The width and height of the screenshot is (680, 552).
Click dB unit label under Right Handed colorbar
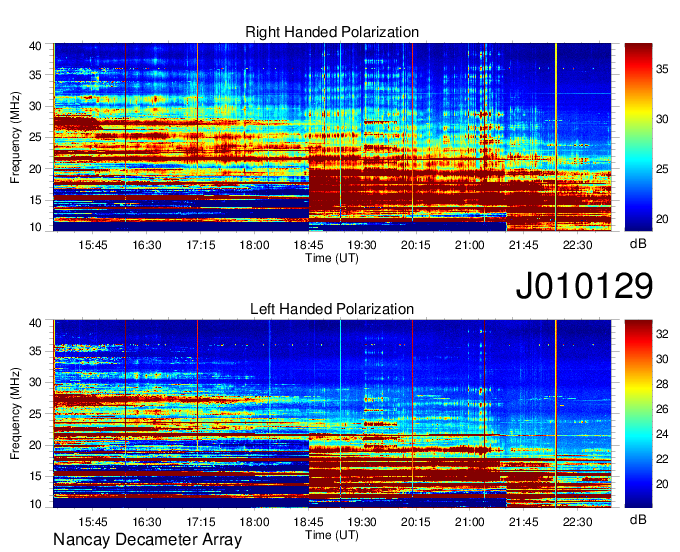pyautogui.click(x=638, y=244)
